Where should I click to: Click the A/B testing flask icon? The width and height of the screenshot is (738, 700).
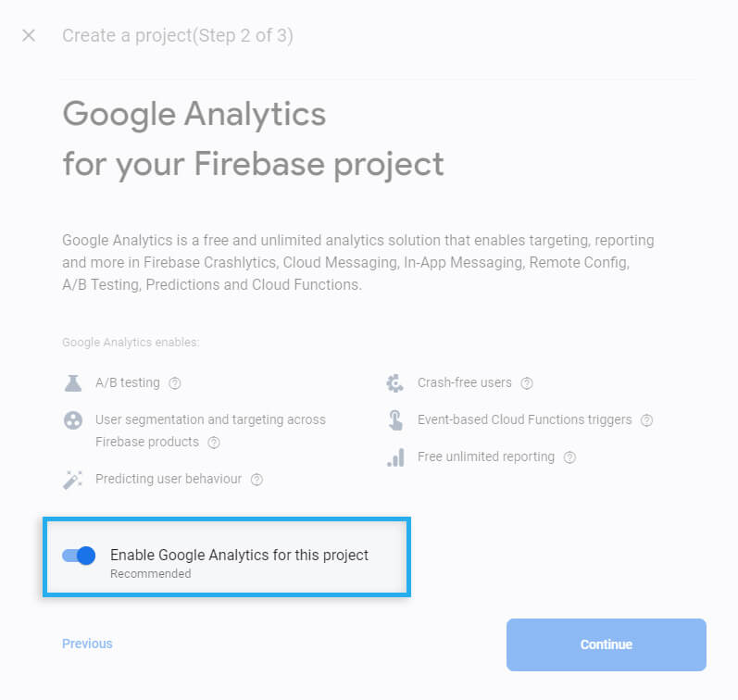point(73,383)
